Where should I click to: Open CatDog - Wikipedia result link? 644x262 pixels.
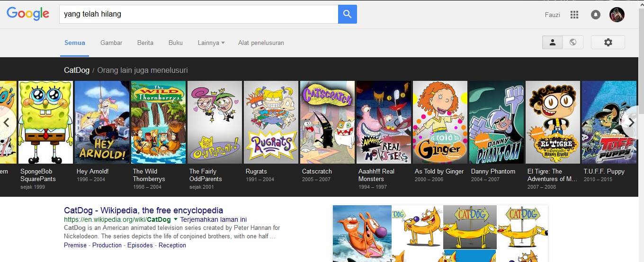(x=143, y=210)
